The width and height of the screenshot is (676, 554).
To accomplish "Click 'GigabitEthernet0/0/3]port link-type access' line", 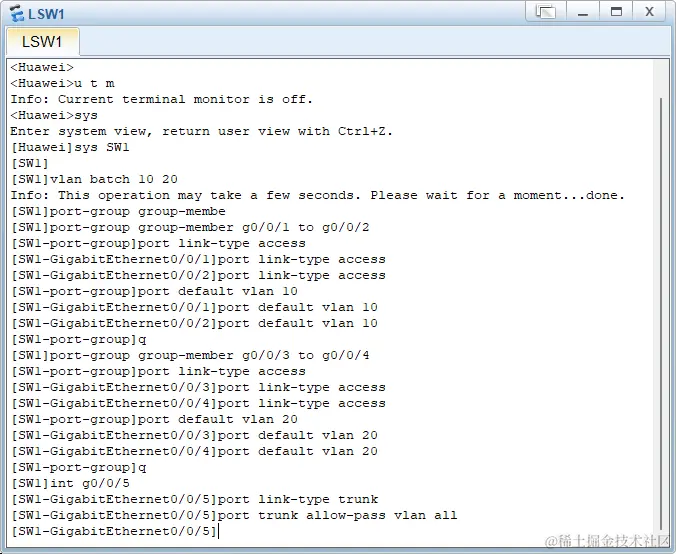I will pyautogui.click(x=198, y=387).
